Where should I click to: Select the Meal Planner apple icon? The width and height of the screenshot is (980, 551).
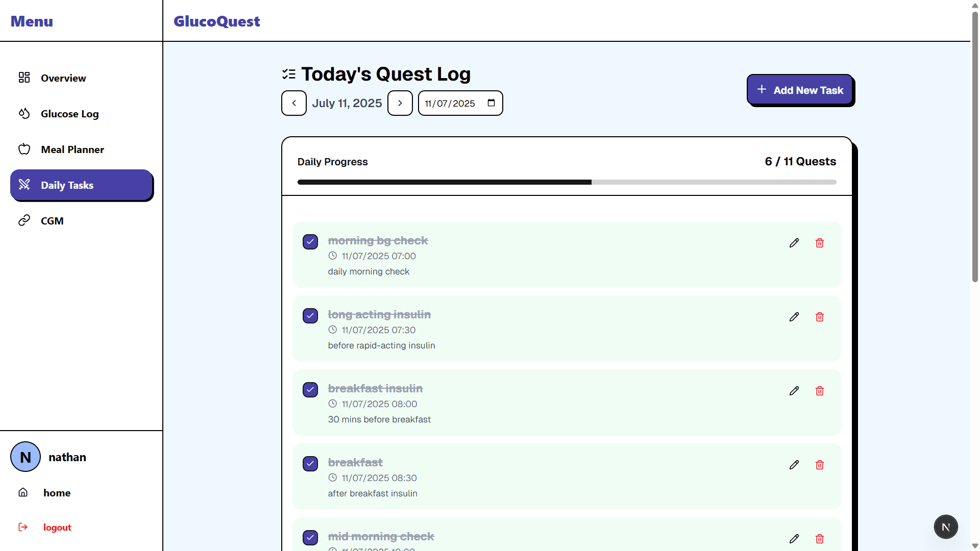(24, 149)
